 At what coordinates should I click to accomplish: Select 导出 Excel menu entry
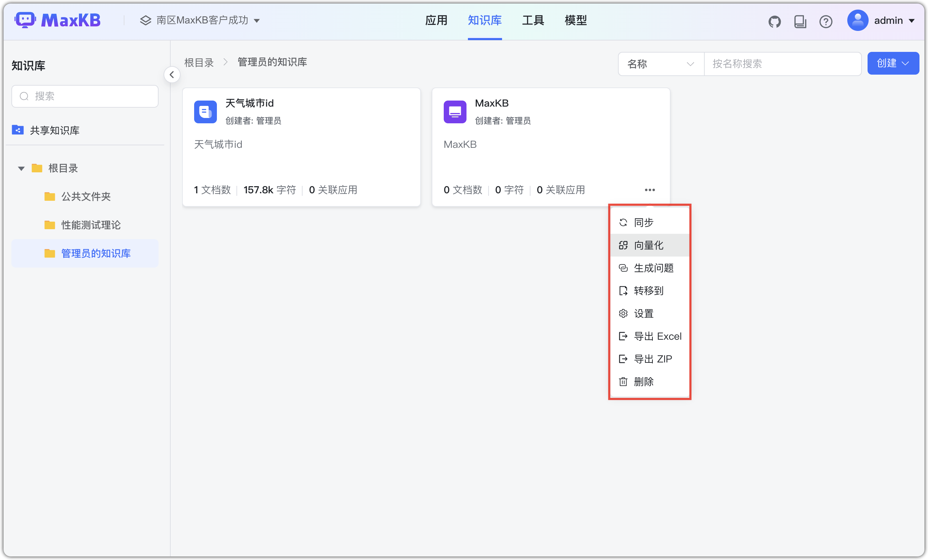[650, 336]
